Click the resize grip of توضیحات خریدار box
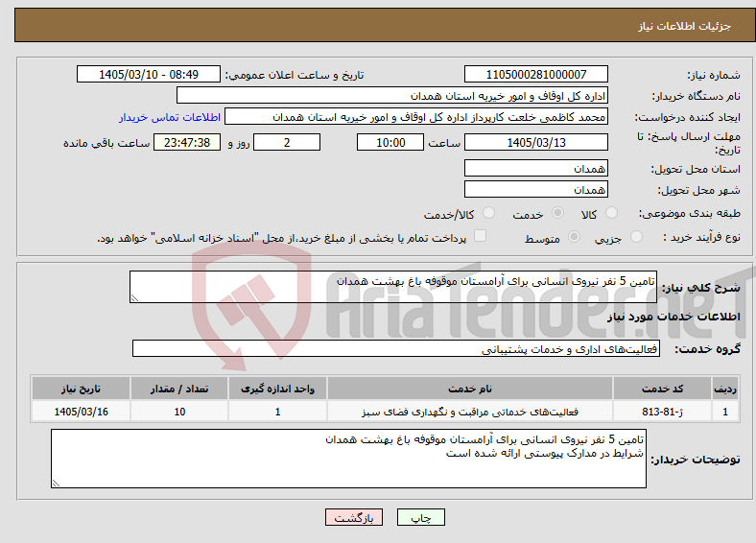The image size is (756, 543). pos(56,484)
